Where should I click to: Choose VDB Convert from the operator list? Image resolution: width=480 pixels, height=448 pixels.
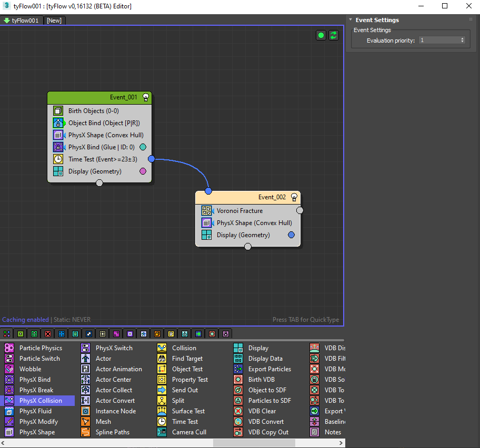266,422
